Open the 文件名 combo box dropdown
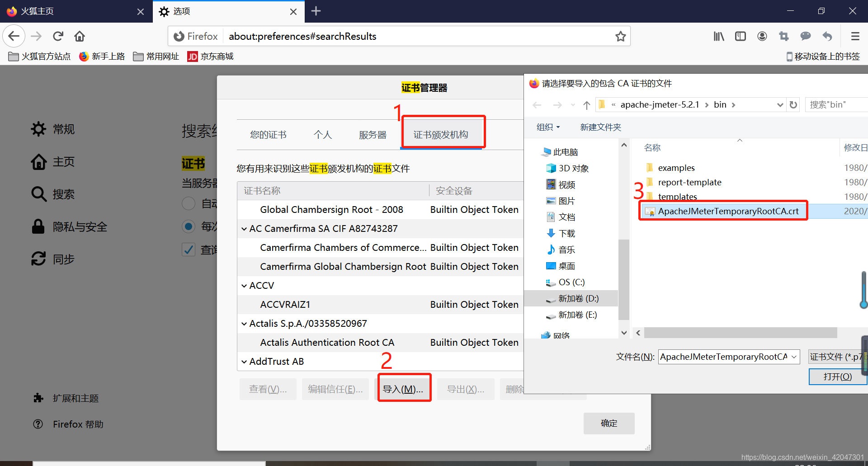The height and width of the screenshot is (466, 868). click(794, 357)
